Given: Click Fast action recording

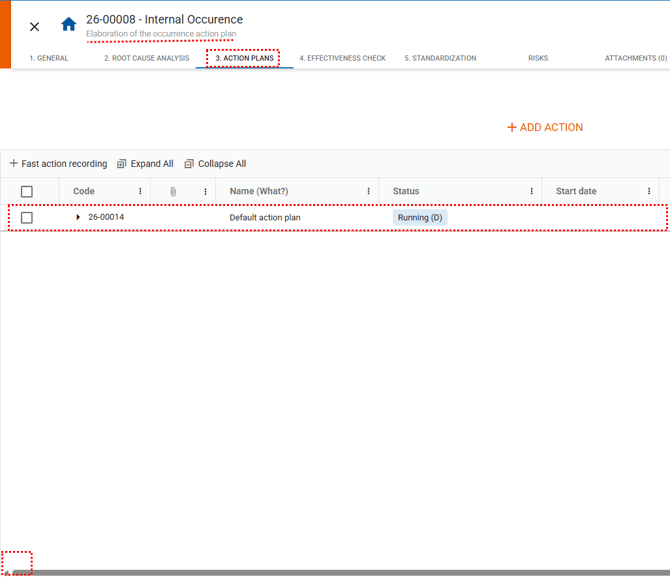Looking at the screenshot, I should [x=58, y=164].
